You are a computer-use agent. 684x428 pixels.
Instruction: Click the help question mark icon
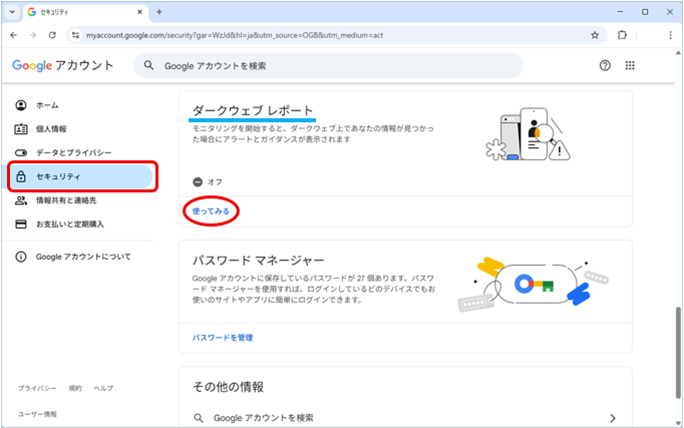(x=605, y=65)
